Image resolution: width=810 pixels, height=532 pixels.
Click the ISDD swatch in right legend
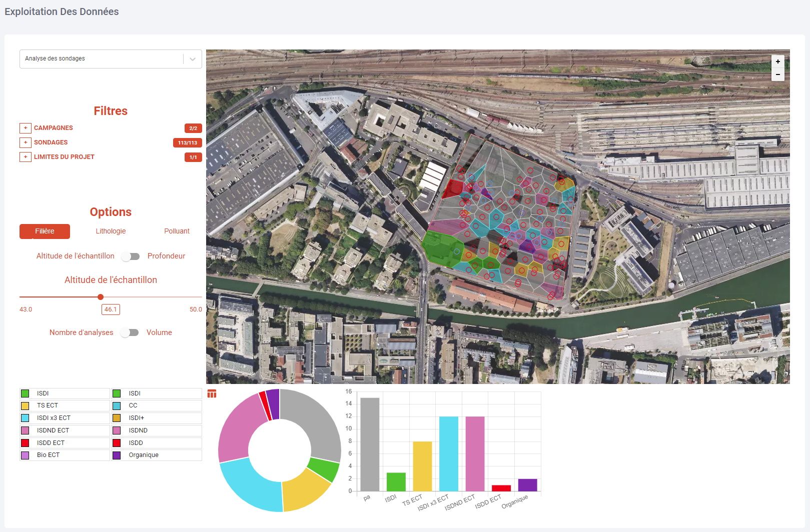tap(117, 443)
